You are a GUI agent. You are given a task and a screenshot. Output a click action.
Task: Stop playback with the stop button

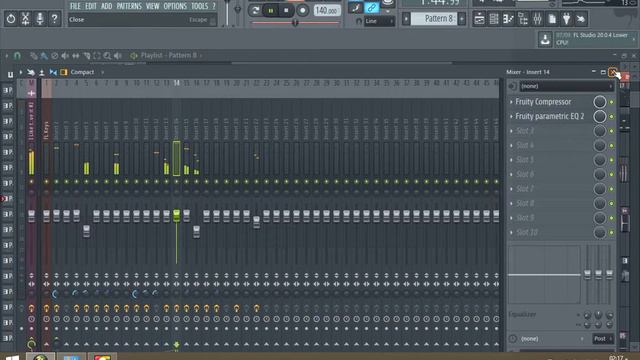click(287, 11)
